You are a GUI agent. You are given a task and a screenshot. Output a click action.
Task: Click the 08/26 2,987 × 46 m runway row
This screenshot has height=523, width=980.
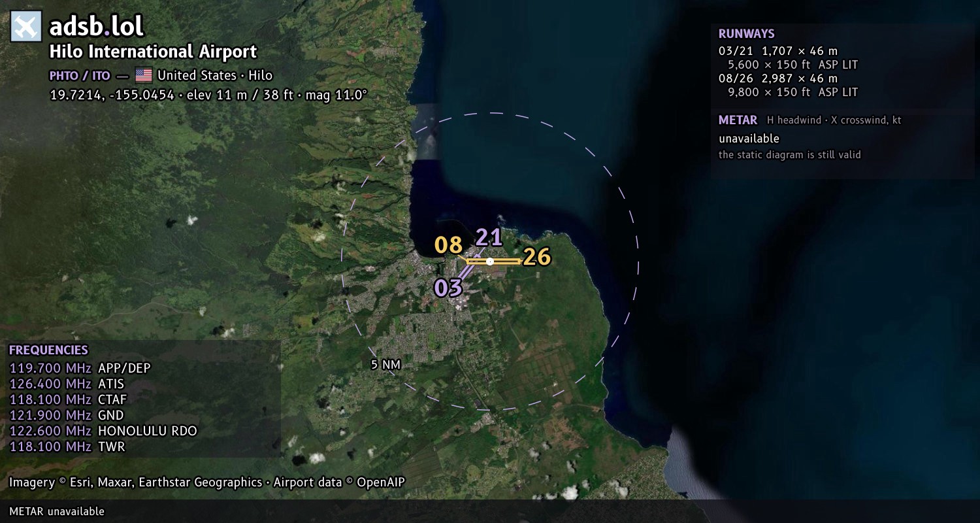[778, 78]
